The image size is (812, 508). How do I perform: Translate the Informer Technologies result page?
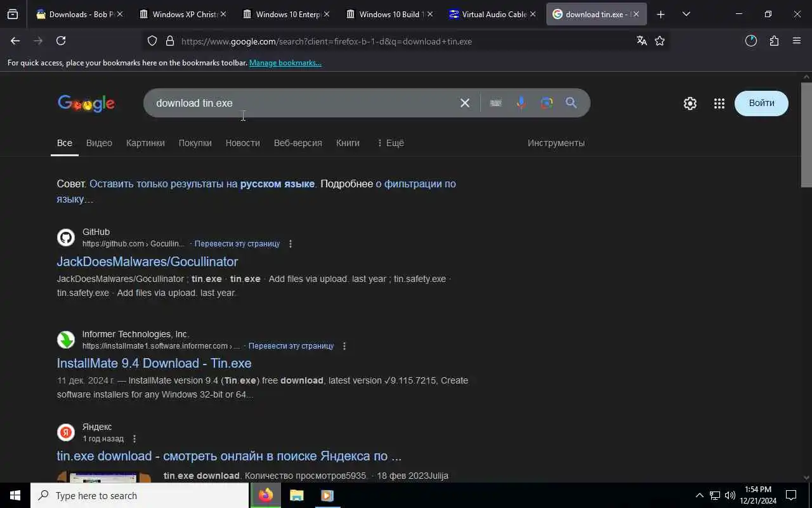click(291, 346)
